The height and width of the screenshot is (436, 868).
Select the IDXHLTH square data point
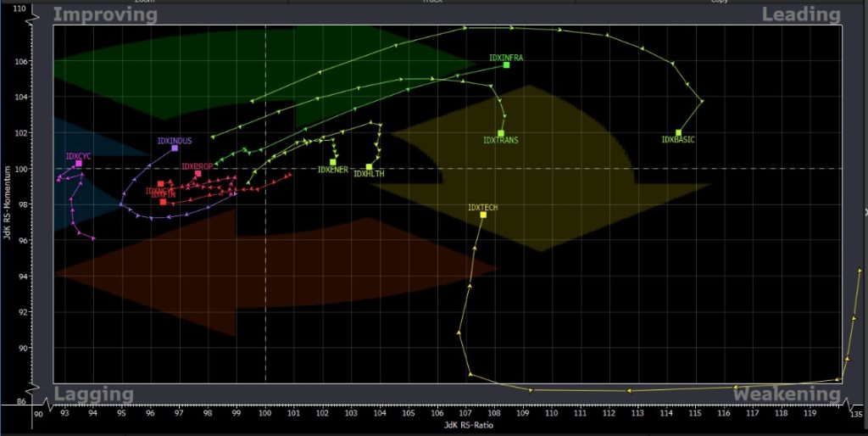click(x=369, y=167)
